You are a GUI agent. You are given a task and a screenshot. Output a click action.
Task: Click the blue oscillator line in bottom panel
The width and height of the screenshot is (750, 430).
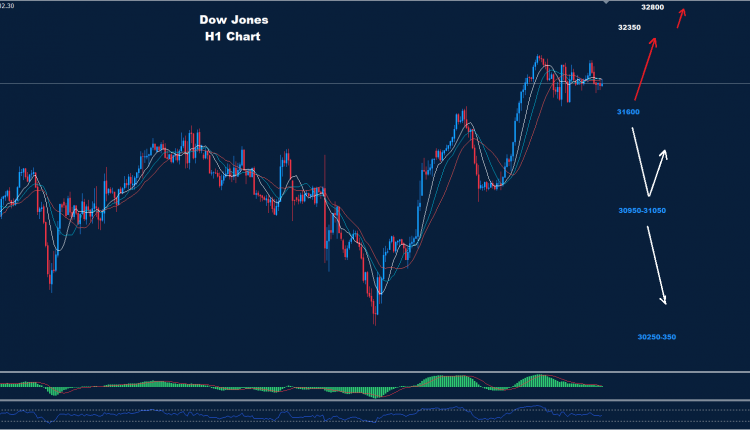point(301,414)
